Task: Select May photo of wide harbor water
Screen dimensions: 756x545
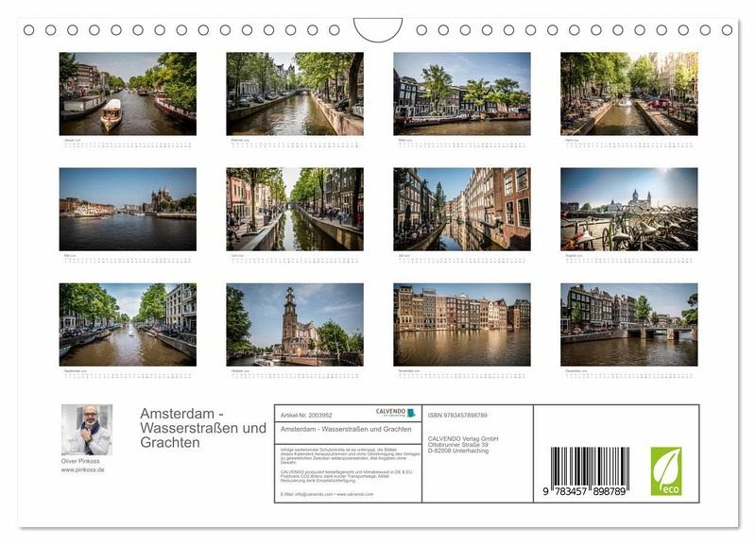Action: 128,209
